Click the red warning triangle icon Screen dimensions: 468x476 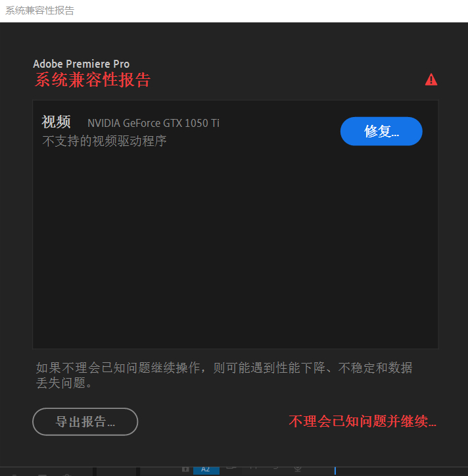[431, 80]
